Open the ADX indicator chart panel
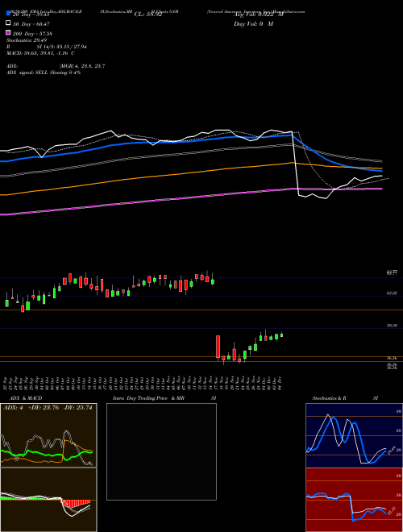 click(48, 435)
